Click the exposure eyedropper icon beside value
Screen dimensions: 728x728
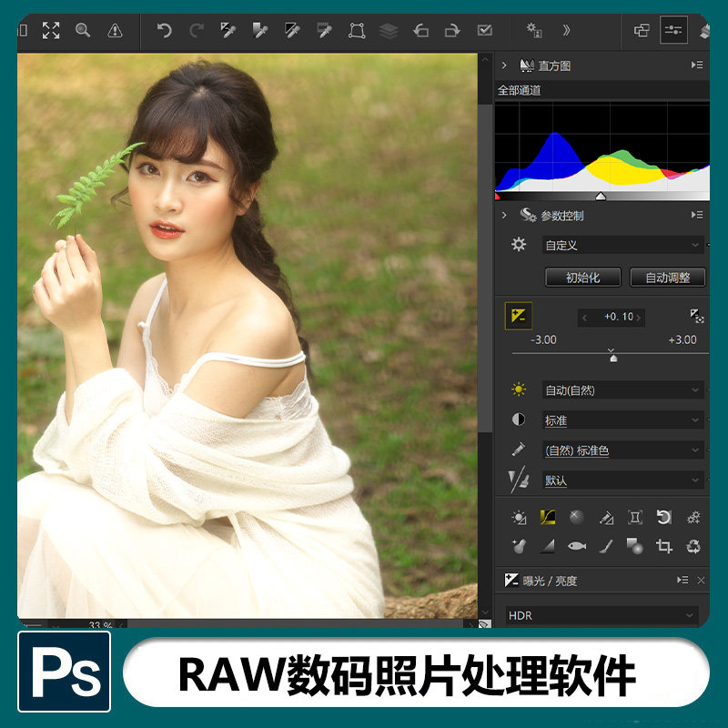696,316
